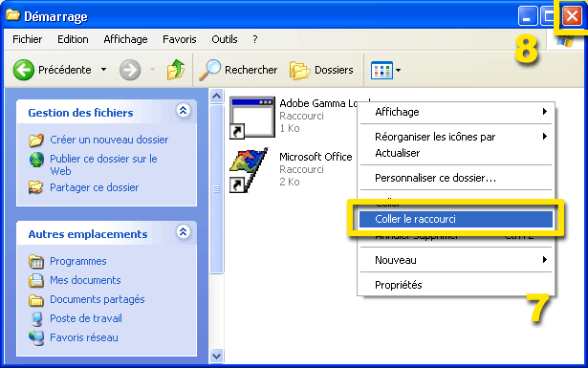Open the Fichier menu
The width and height of the screenshot is (588, 368).
pyautogui.click(x=28, y=39)
